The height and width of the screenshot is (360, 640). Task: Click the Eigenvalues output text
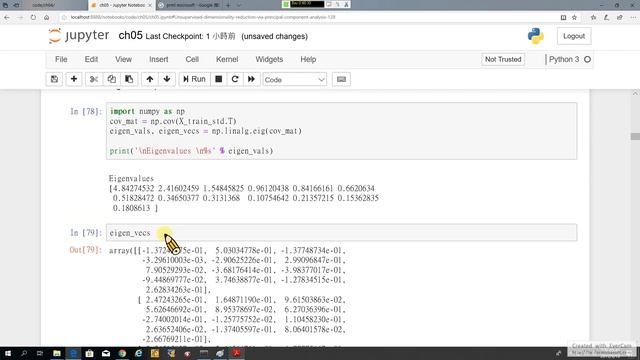point(131,178)
